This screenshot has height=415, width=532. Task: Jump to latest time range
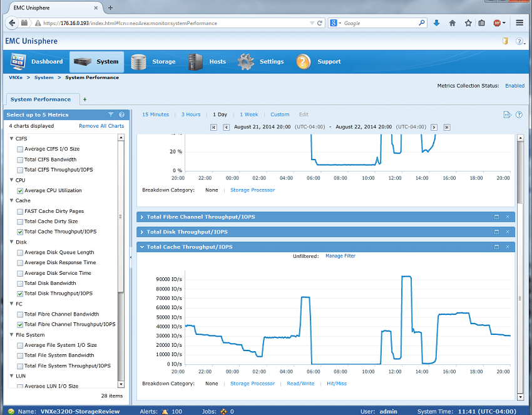447,127
